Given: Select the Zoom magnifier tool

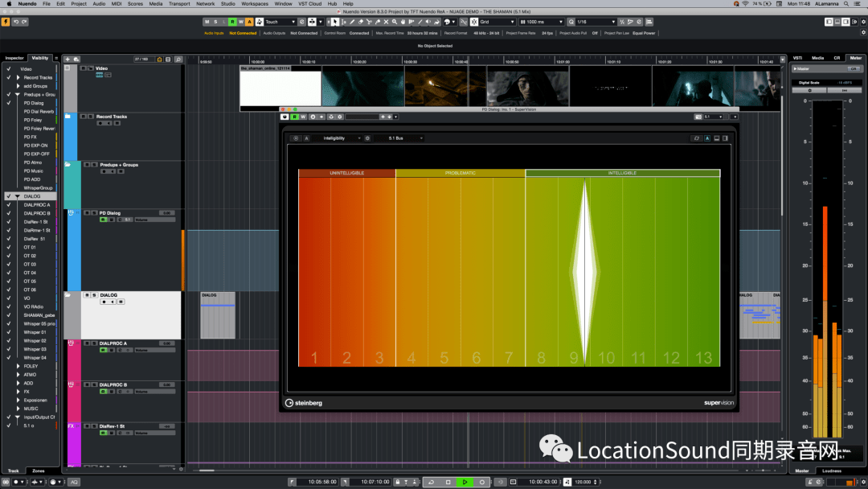Looking at the screenshot, I should tap(394, 23).
